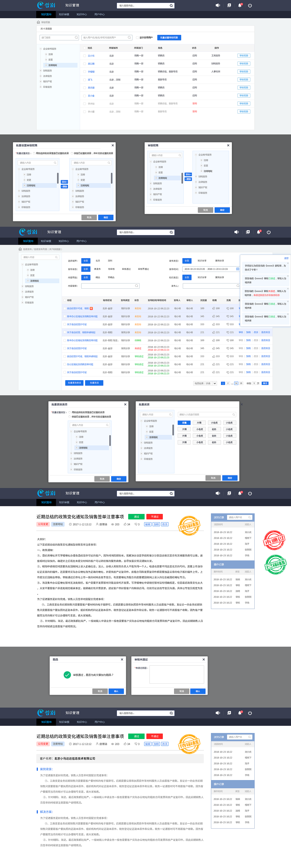Click magnifier in 输入用户名/姓名/手机号 search field
Screen dimensions: 291x868
(129, 37)
